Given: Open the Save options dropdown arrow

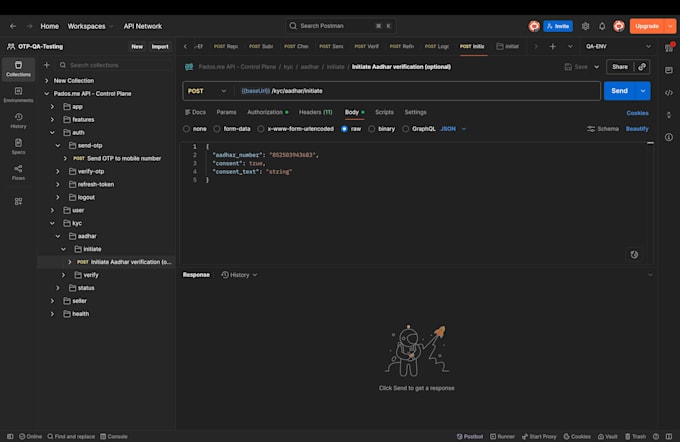Looking at the screenshot, I should click(x=597, y=67).
